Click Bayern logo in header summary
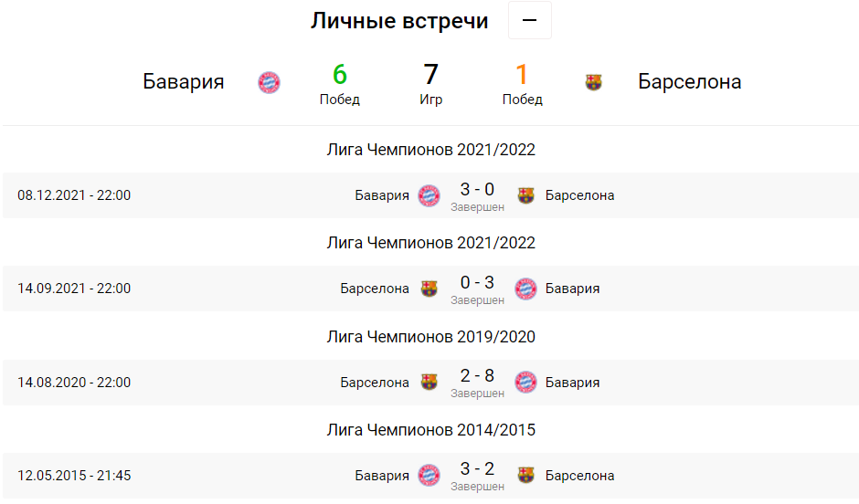The height and width of the screenshot is (504, 859). click(269, 83)
